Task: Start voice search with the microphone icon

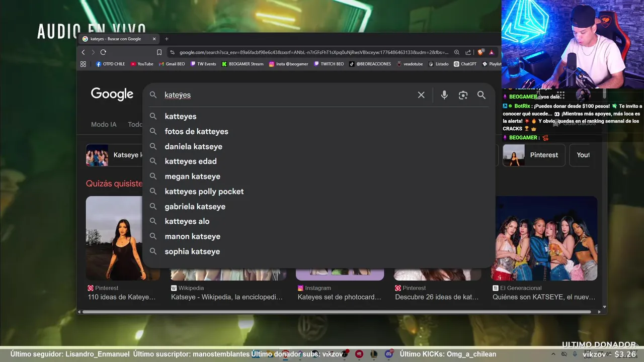Action: [x=444, y=95]
